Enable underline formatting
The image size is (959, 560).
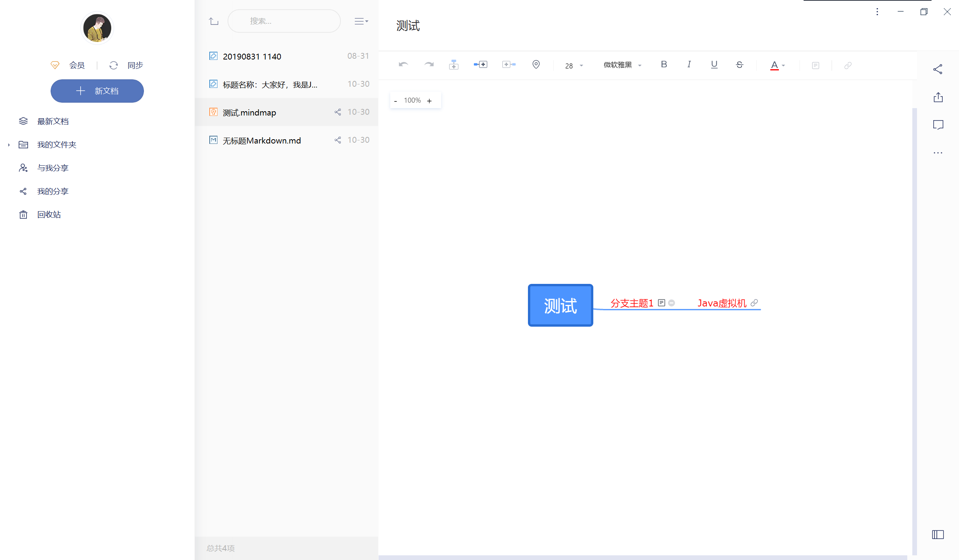714,65
